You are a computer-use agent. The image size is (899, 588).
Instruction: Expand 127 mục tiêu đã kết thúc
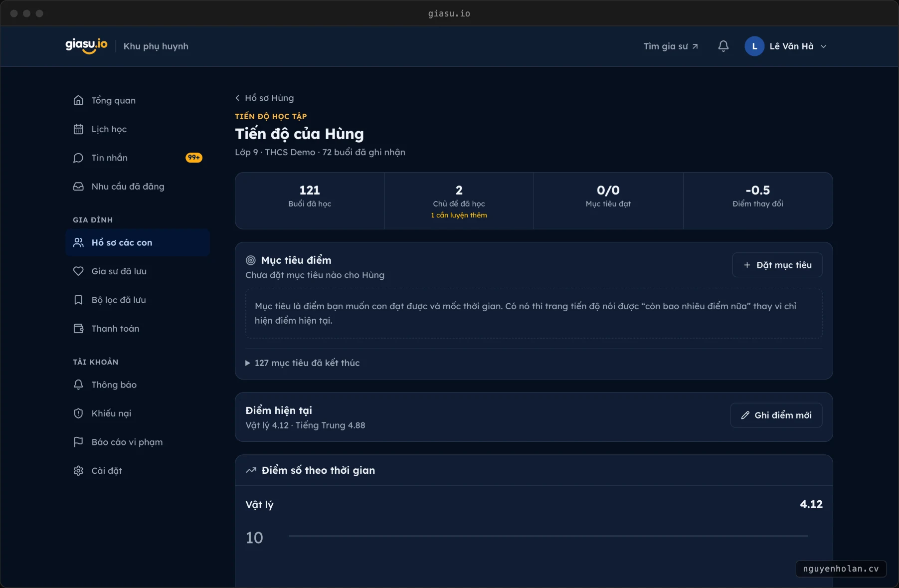303,363
